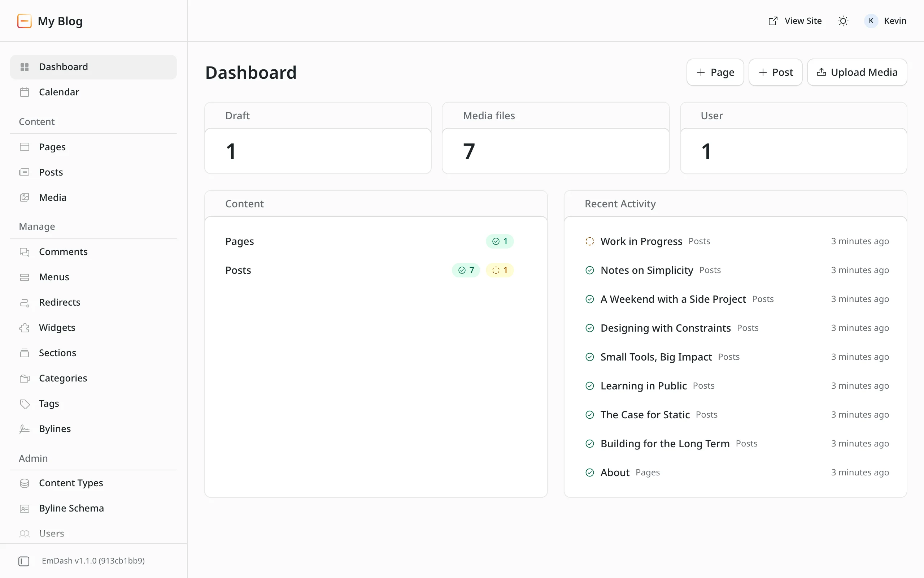Click the K avatar icon
The image size is (924, 578).
(871, 21)
